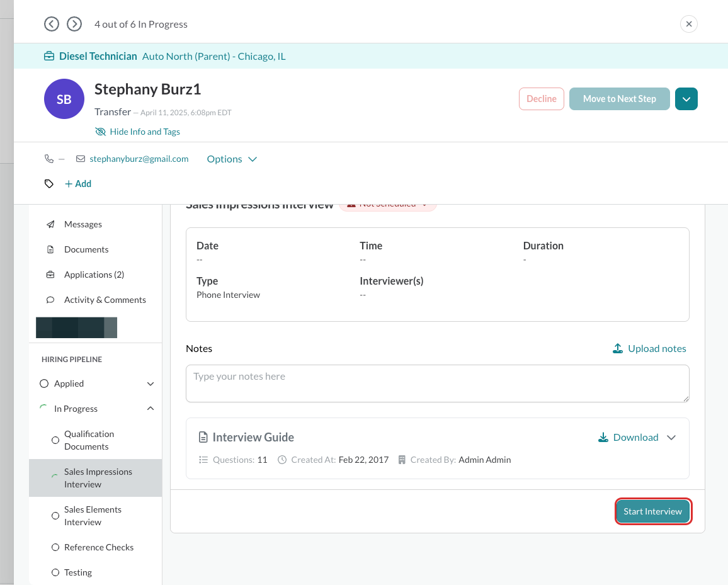
Task: Click the Testing status circle
Action: [55, 572]
